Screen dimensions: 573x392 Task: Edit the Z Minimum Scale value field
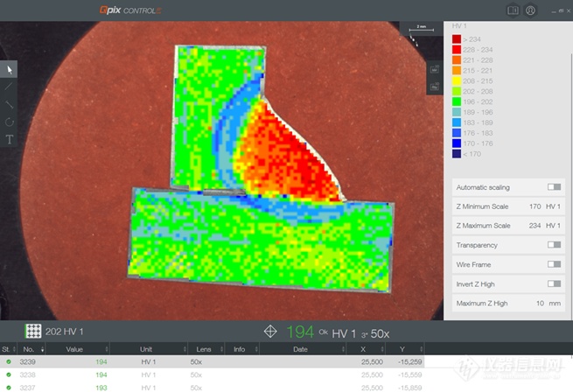click(535, 206)
